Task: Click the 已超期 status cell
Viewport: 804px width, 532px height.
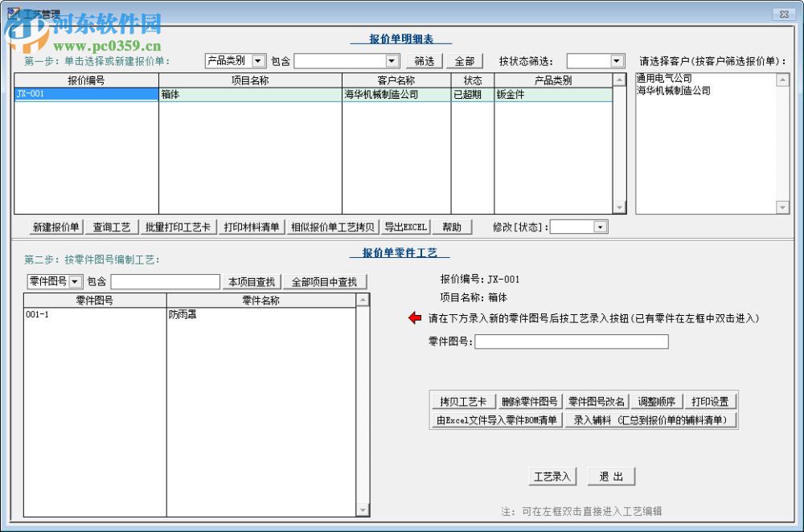Action: pos(472,94)
